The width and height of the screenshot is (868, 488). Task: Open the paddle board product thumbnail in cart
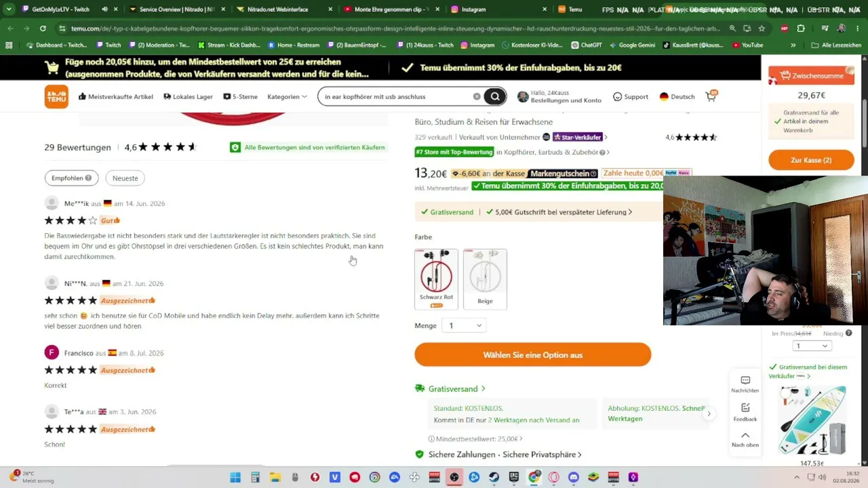click(811, 420)
